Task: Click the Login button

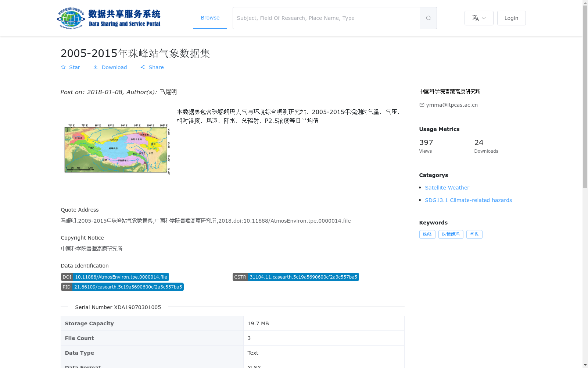Action: (x=511, y=18)
